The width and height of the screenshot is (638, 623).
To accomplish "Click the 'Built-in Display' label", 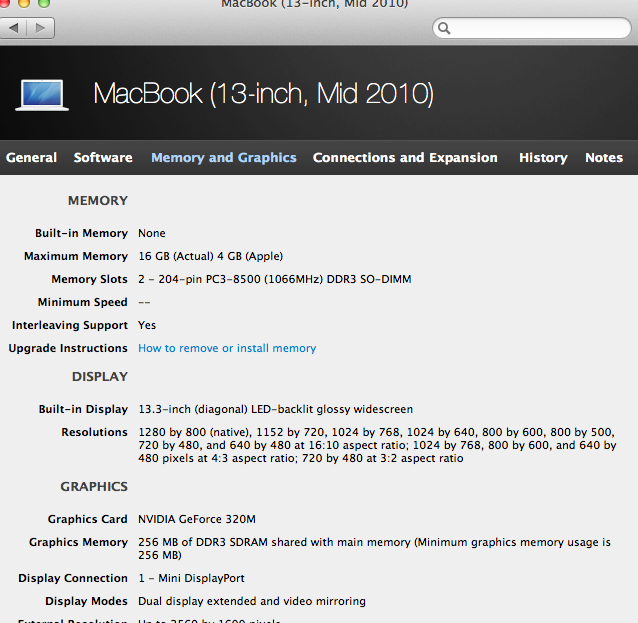I will [83, 409].
